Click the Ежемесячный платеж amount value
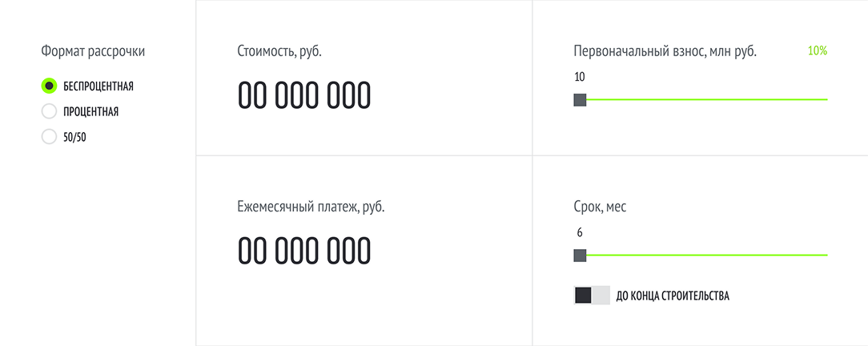This screenshot has height=346, width=868. point(304,251)
